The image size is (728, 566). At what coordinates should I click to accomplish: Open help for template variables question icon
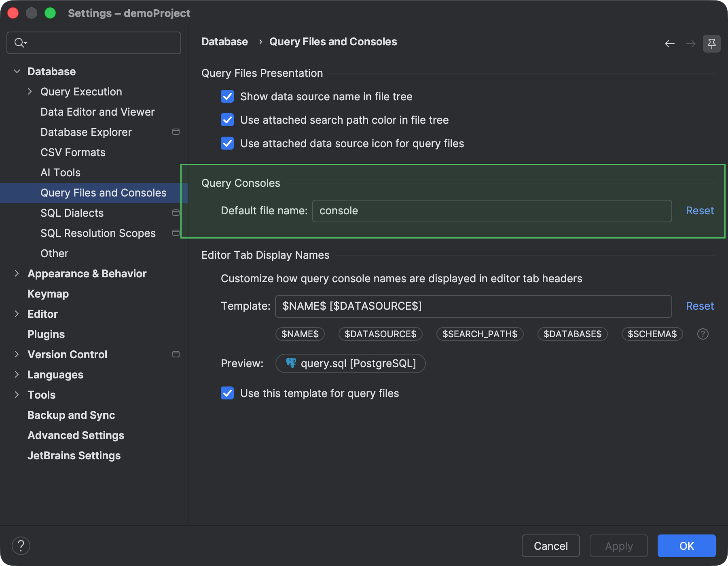point(703,334)
